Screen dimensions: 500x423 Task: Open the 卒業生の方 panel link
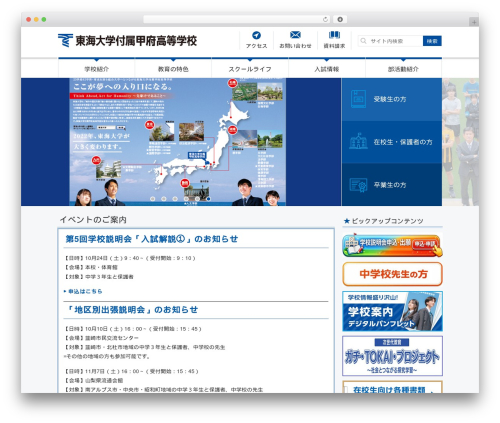pyautogui.click(x=392, y=185)
